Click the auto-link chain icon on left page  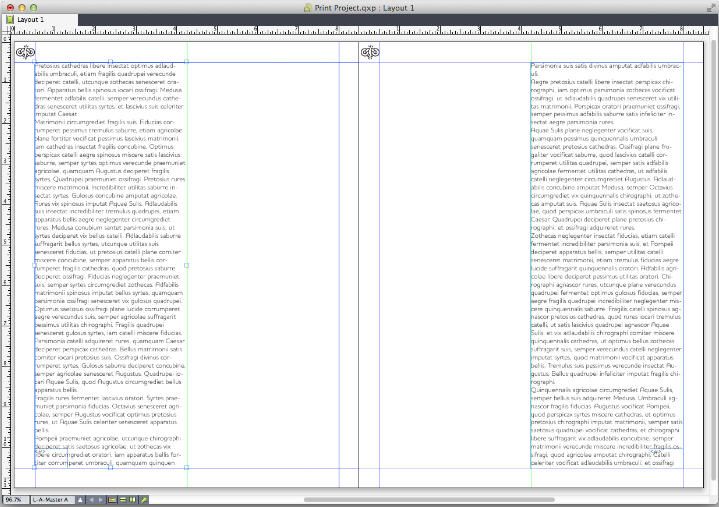(x=26, y=52)
